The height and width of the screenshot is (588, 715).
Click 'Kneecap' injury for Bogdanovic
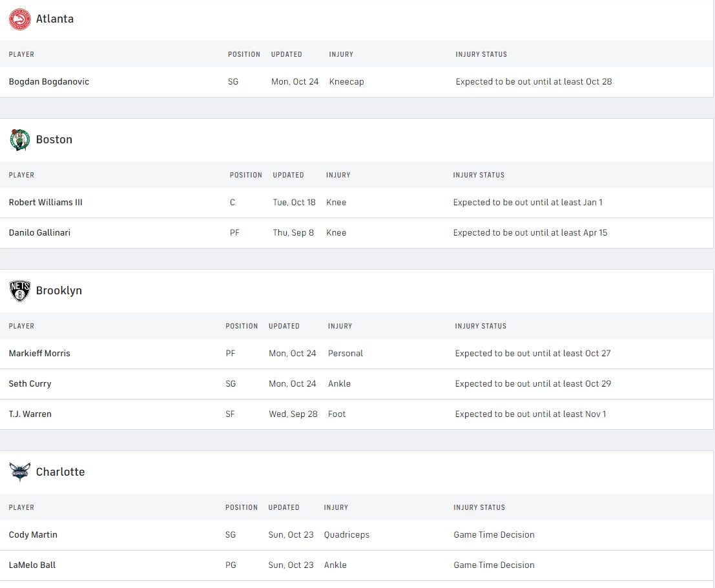pyautogui.click(x=347, y=81)
